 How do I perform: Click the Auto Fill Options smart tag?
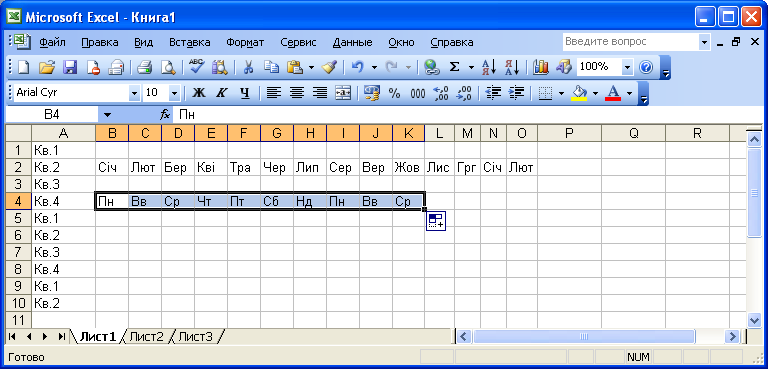point(435,221)
